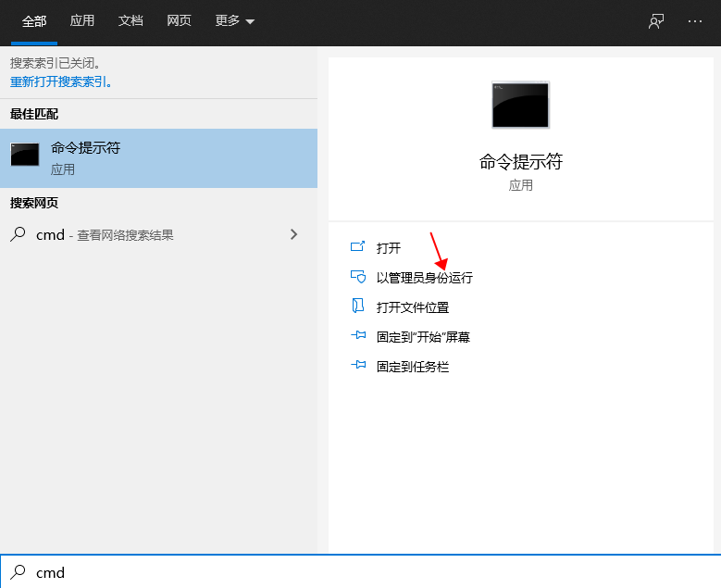This screenshot has width=721, height=588.
Task: Switch to the 文档 tab
Action: pyautogui.click(x=131, y=20)
